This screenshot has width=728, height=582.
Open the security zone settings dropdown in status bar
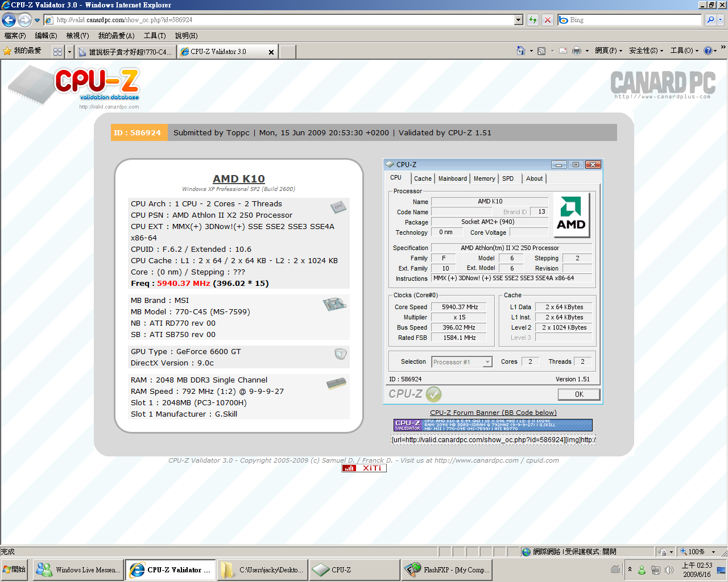pos(665,551)
